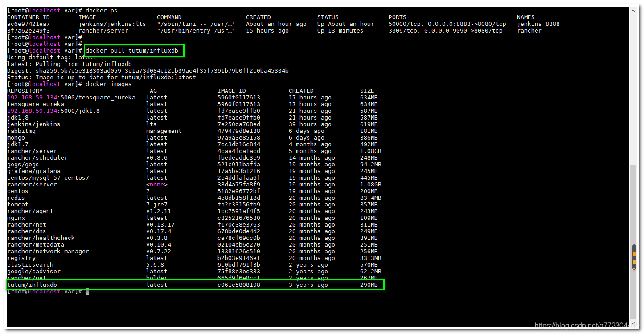644x334 pixels.
Task: Click image ID 97a9a3e85158
Action: tap(239, 138)
